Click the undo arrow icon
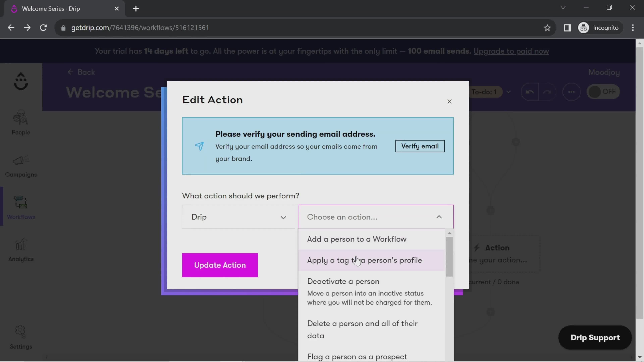644x362 pixels. tap(529, 92)
